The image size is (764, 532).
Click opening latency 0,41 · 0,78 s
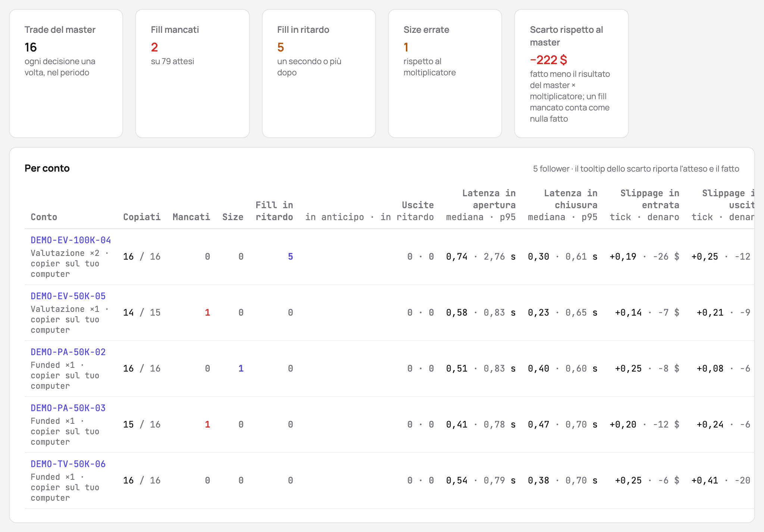coord(481,425)
